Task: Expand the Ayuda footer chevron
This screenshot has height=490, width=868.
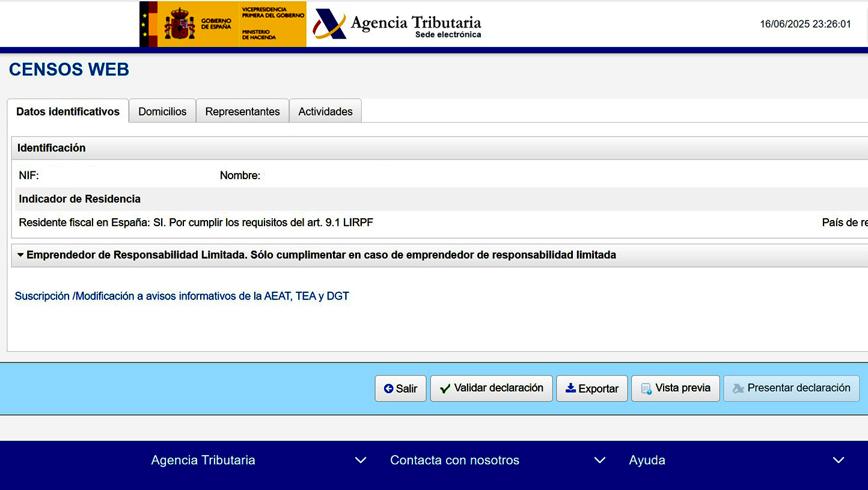Action: tap(839, 460)
